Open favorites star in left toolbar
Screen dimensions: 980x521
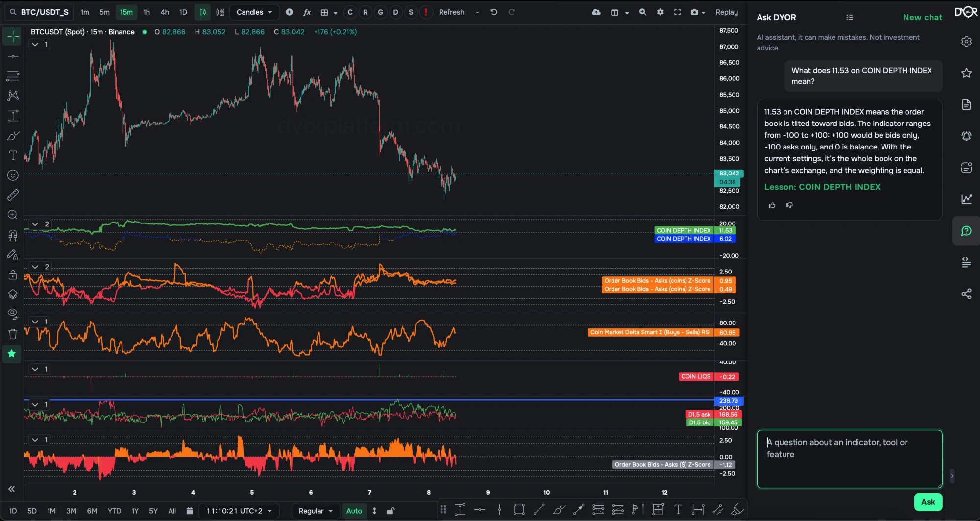tap(12, 354)
